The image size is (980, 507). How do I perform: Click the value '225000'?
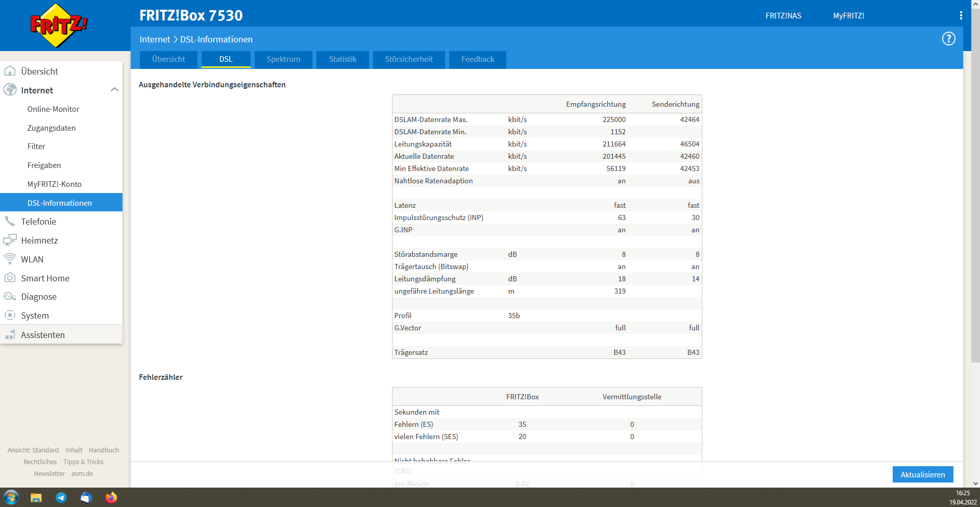[x=614, y=119]
